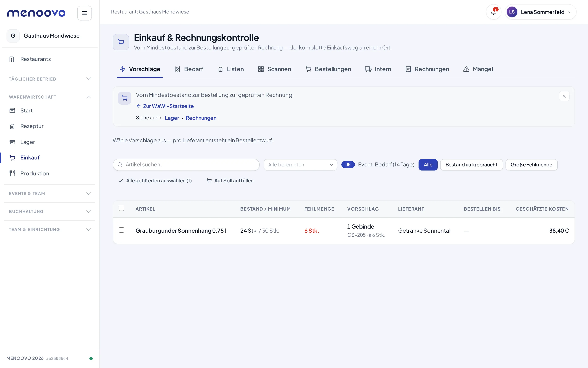Click the Lager archive icon
Screen dimensions: 588x368
[x=12, y=142]
